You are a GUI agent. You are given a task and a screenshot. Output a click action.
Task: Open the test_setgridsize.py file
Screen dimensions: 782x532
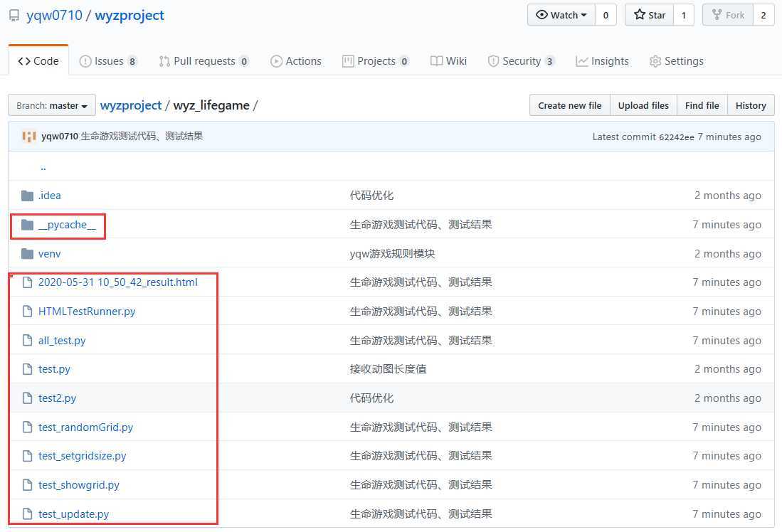coord(83,456)
